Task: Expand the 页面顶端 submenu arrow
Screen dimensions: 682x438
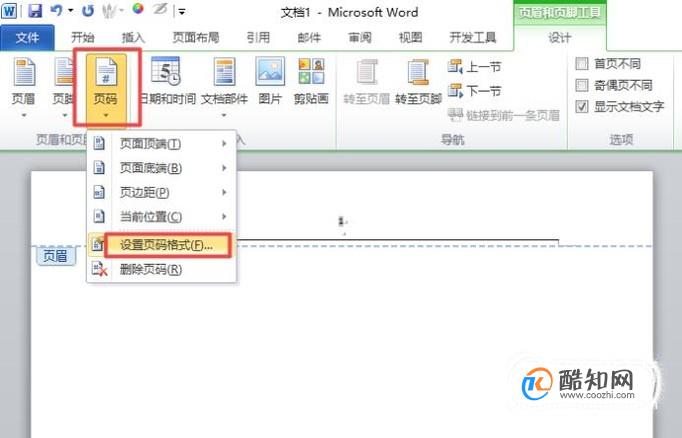Action: click(224, 144)
